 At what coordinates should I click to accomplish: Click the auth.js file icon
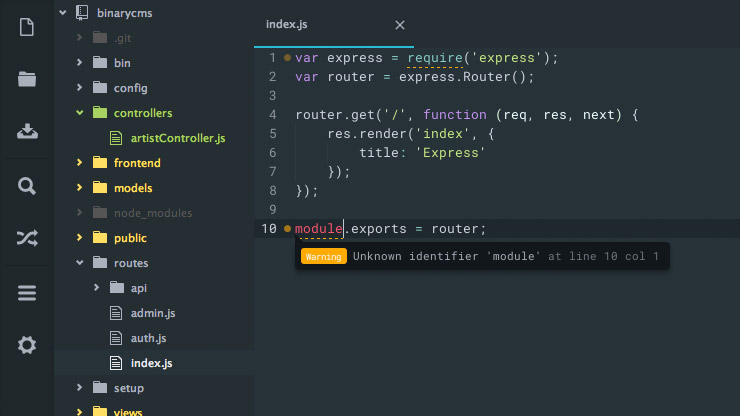pos(116,338)
